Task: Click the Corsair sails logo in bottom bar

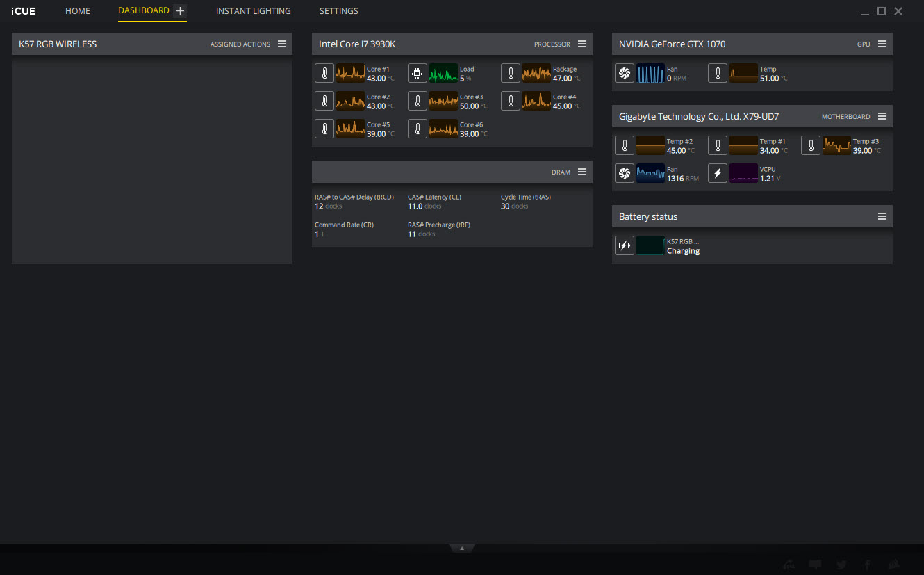Action: (x=896, y=564)
